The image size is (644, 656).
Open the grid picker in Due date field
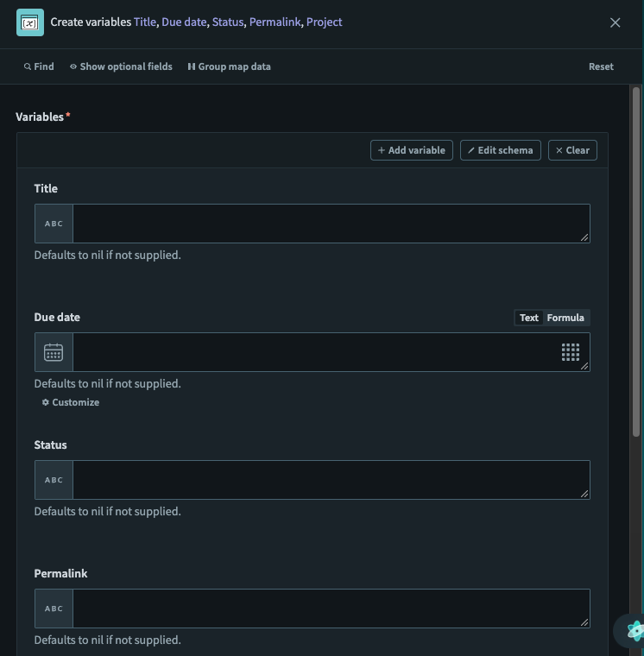570,351
